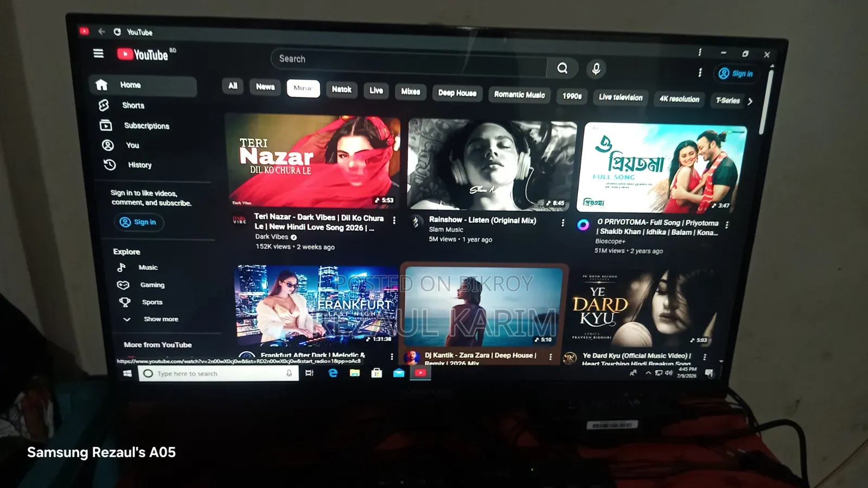Open the Windows Start menu
The height and width of the screenshot is (488, 868).
pos(127,374)
